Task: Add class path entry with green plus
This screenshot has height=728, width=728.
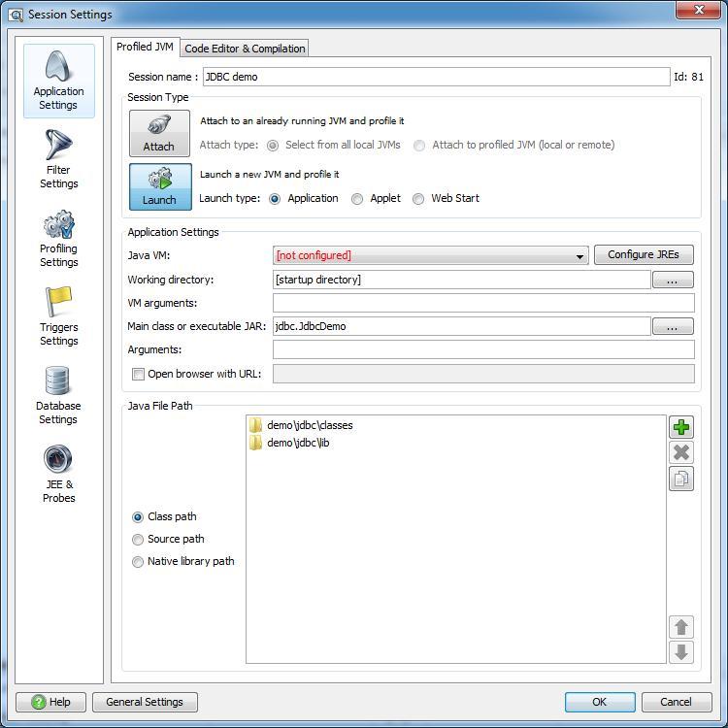Action: click(681, 427)
